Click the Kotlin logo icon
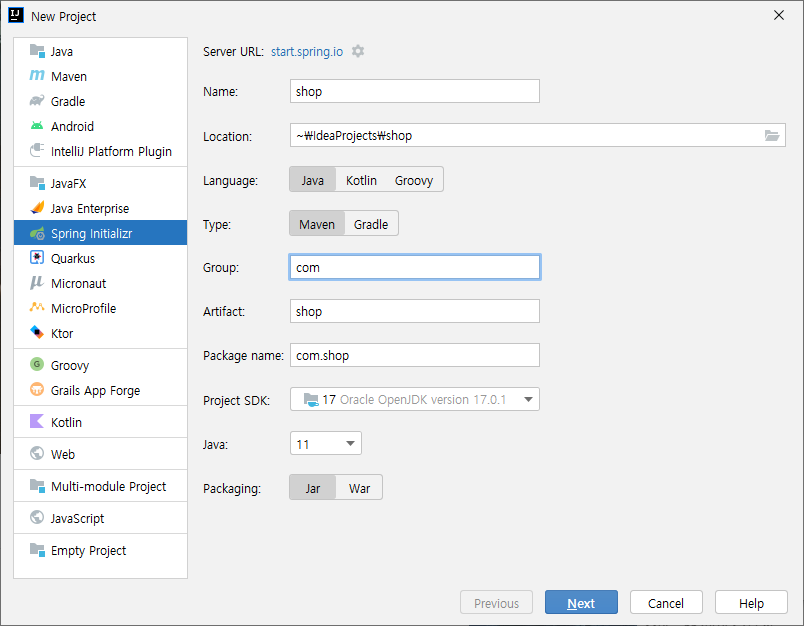Image resolution: width=804 pixels, height=626 pixels. (37, 421)
